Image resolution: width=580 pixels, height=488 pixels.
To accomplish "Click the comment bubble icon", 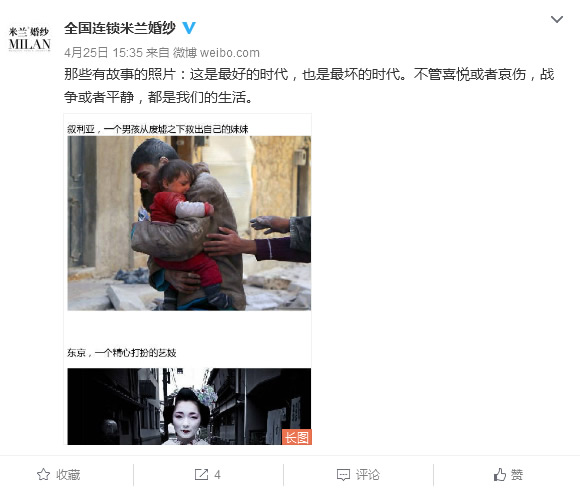I will (343, 475).
